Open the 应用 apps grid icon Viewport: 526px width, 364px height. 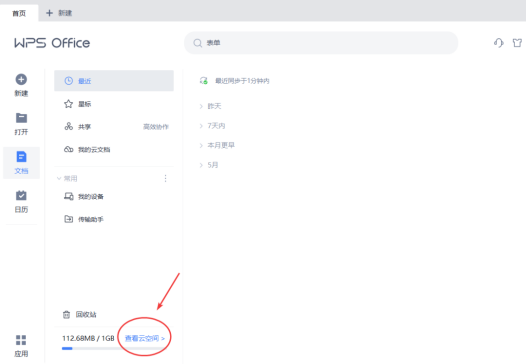21,340
